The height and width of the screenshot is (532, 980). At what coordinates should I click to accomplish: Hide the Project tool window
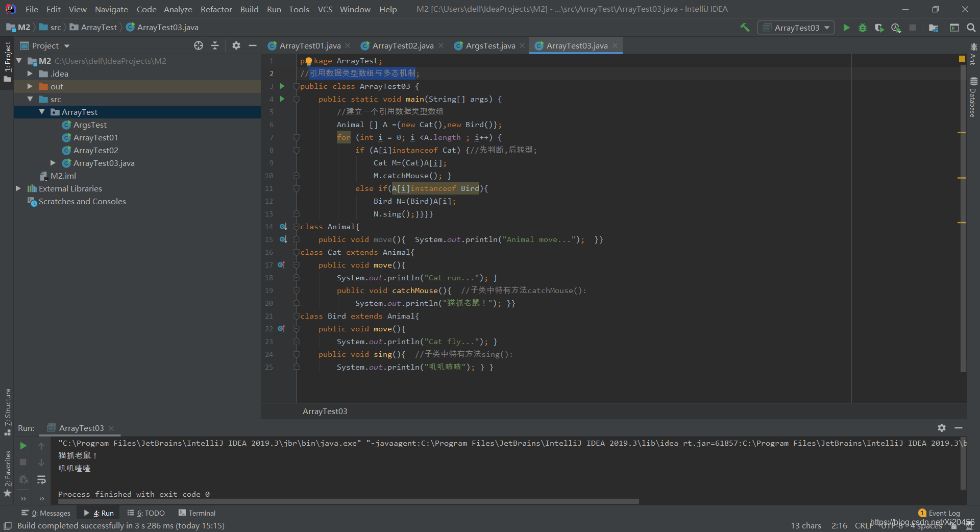pos(252,45)
